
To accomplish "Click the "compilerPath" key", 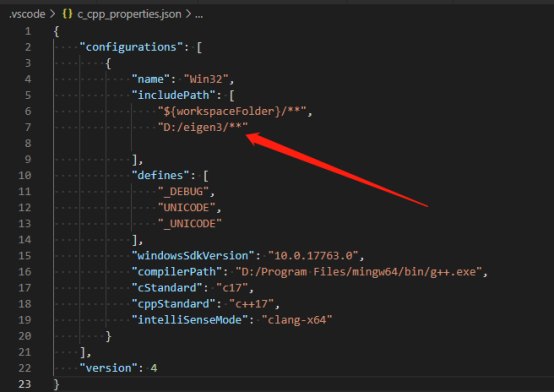I will [x=177, y=272].
